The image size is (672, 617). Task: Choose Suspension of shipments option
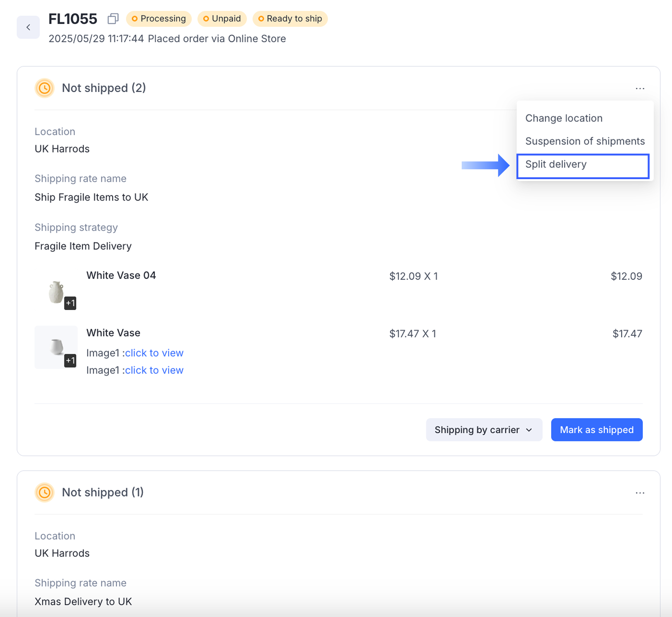pyautogui.click(x=584, y=141)
